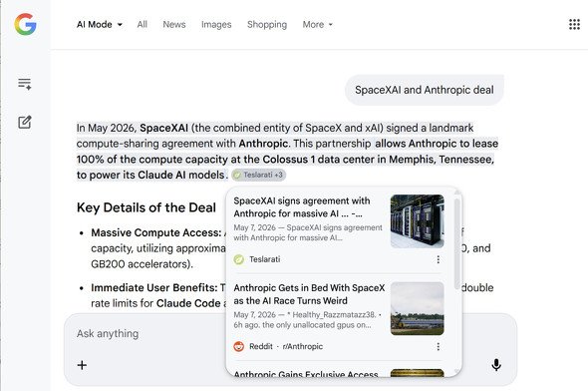Expand the More menu
The image size is (588, 391).
click(318, 24)
